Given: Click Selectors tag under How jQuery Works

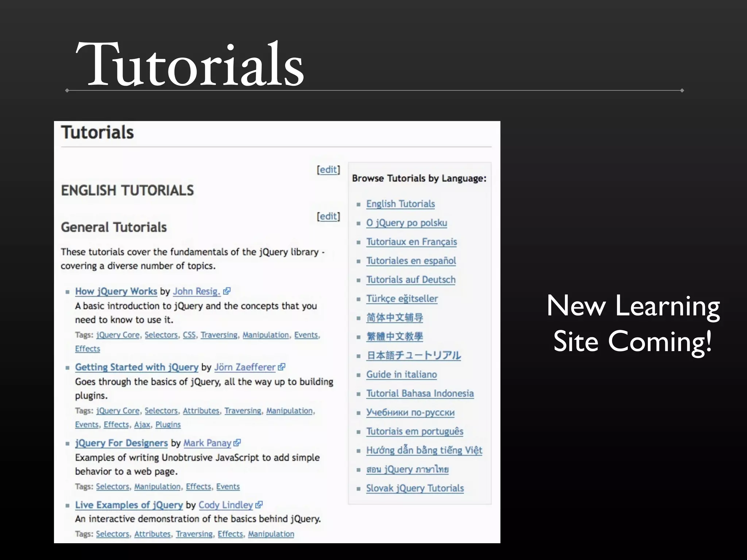Looking at the screenshot, I should coord(161,335).
